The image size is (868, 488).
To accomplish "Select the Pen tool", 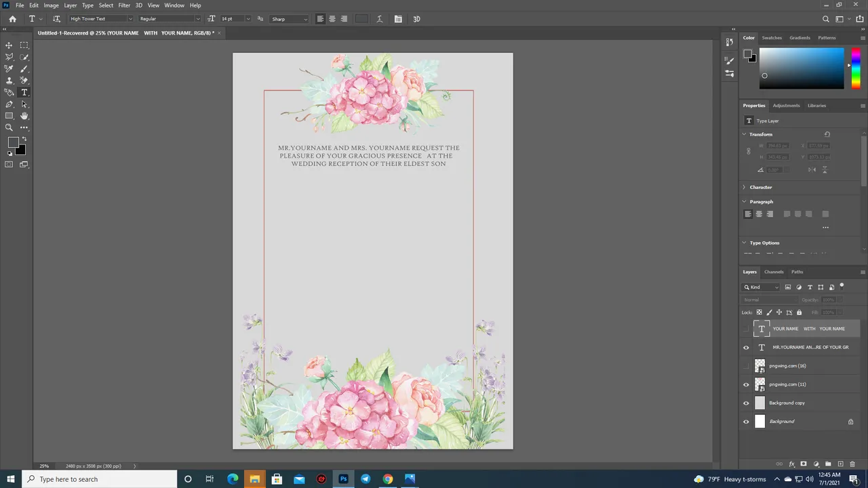I will 9,104.
